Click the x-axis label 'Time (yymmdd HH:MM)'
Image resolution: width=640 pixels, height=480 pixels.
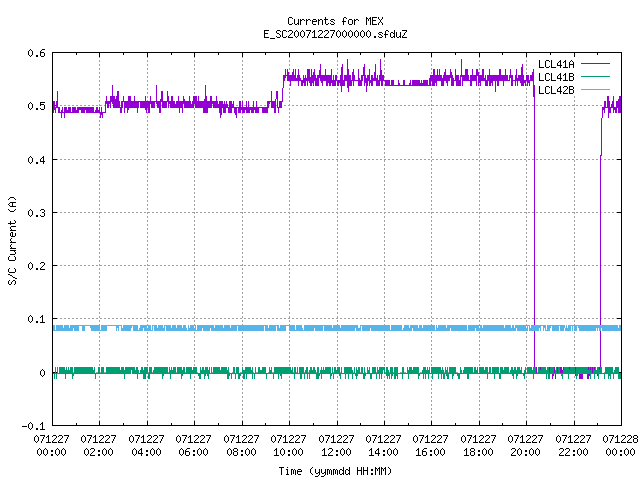(335, 471)
